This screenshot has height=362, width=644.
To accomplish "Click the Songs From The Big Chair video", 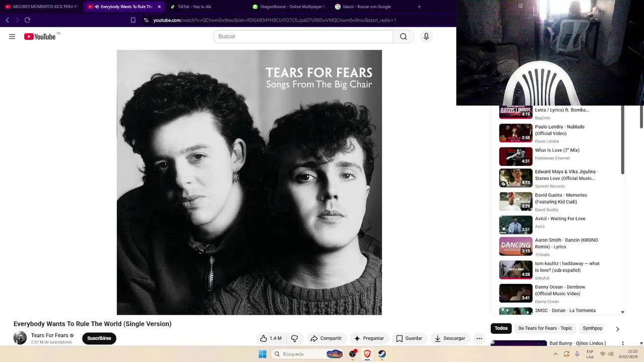I will [249, 182].
